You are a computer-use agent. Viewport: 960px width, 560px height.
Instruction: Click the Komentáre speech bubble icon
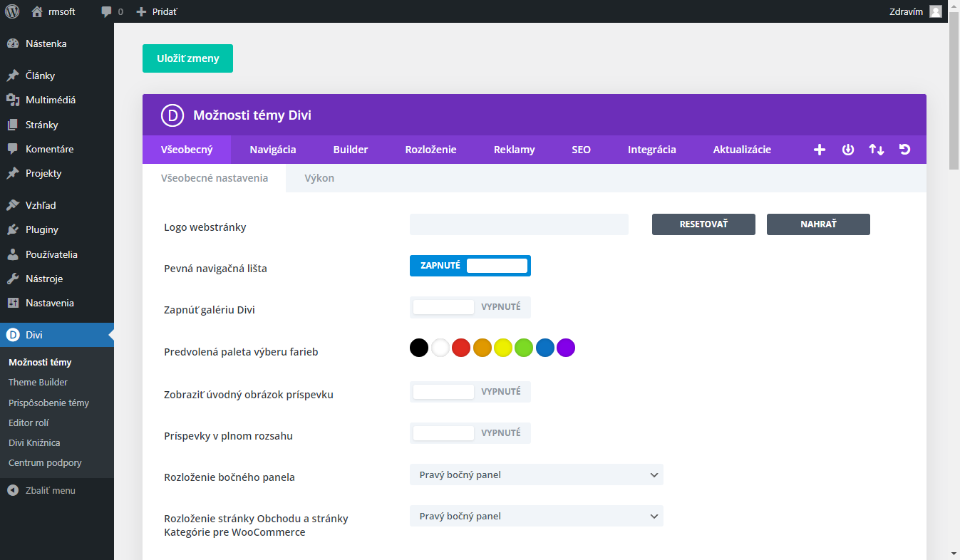point(13,149)
